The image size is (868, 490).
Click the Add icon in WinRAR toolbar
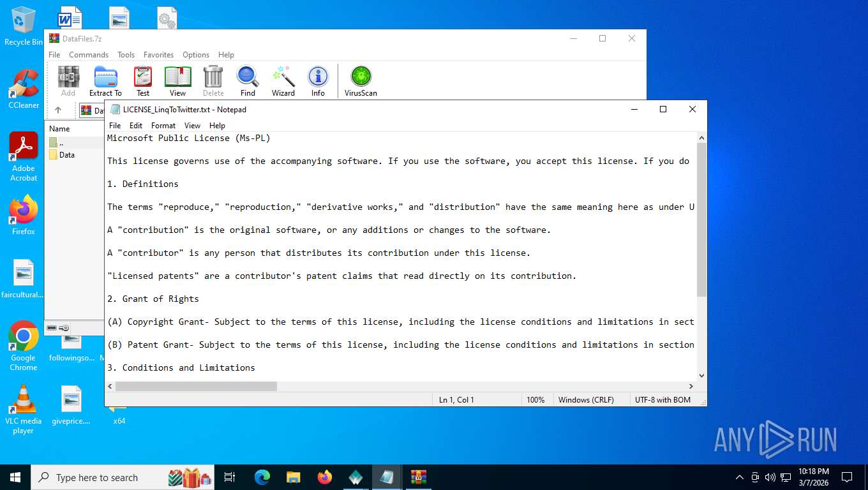(x=68, y=81)
